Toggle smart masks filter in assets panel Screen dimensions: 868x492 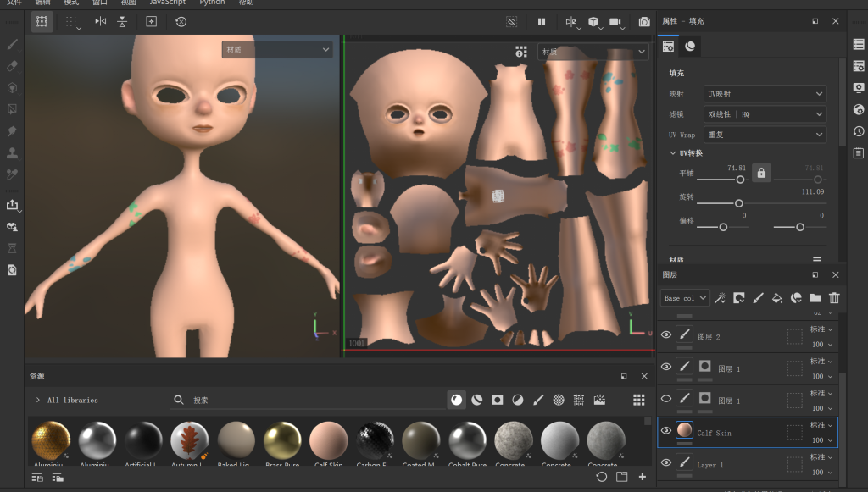497,400
